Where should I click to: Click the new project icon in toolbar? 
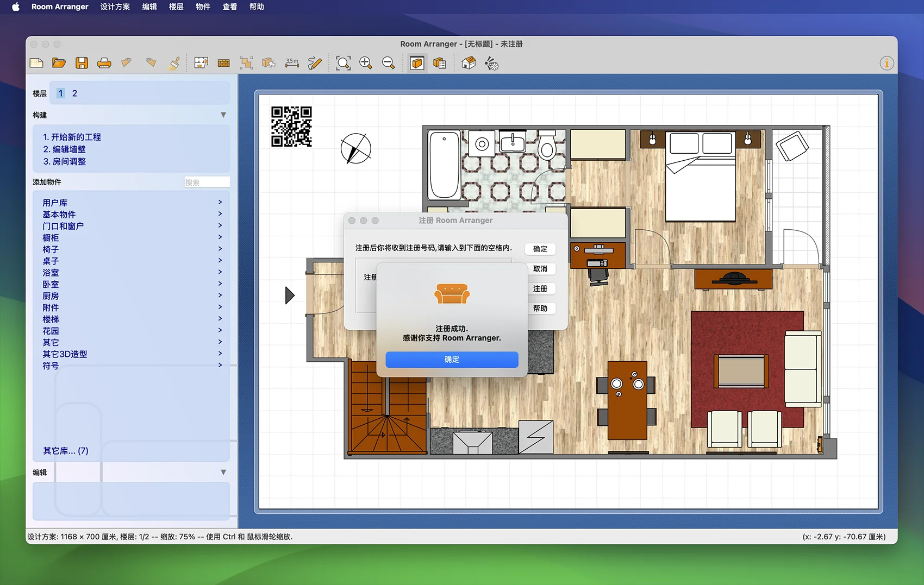click(36, 63)
